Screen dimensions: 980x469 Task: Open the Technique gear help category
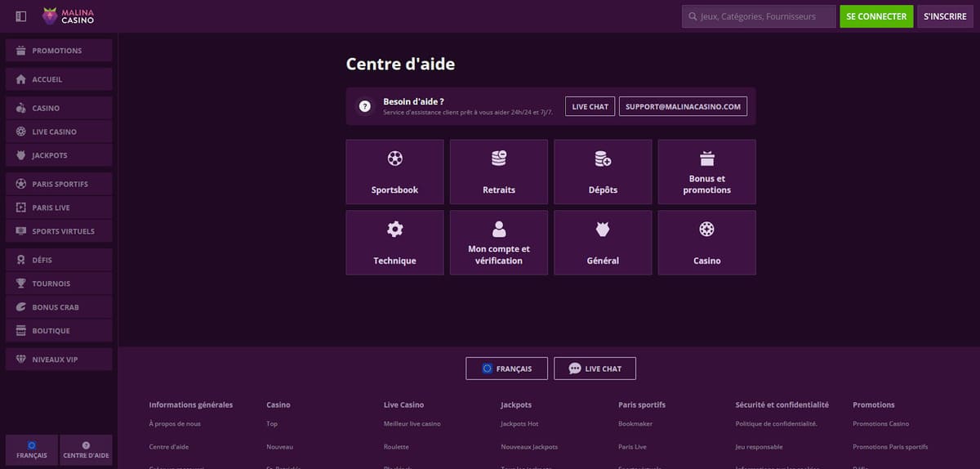coord(394,243)
